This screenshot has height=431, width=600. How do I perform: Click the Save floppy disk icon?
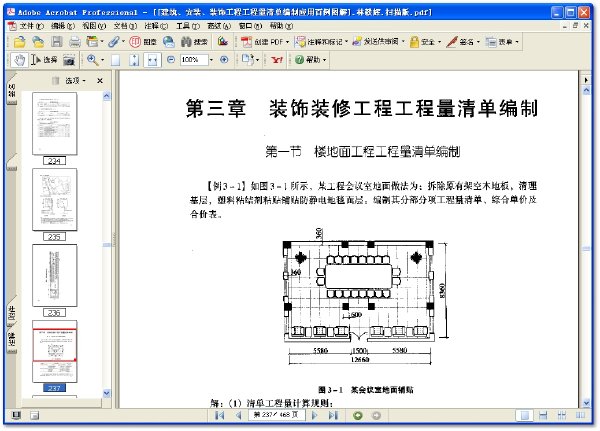pyautogui.click(x=57, y=42)
